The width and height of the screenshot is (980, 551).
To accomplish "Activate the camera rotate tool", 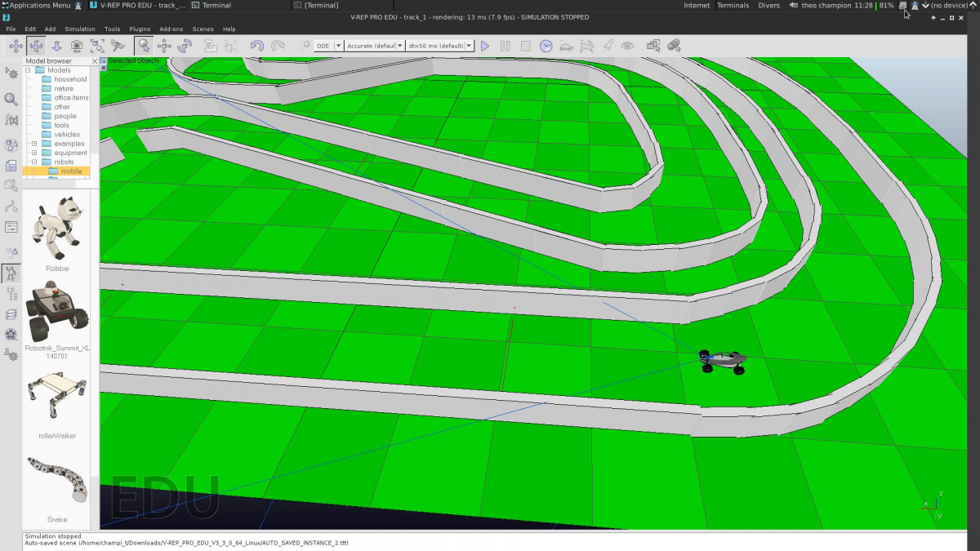I will coord(36,47).
